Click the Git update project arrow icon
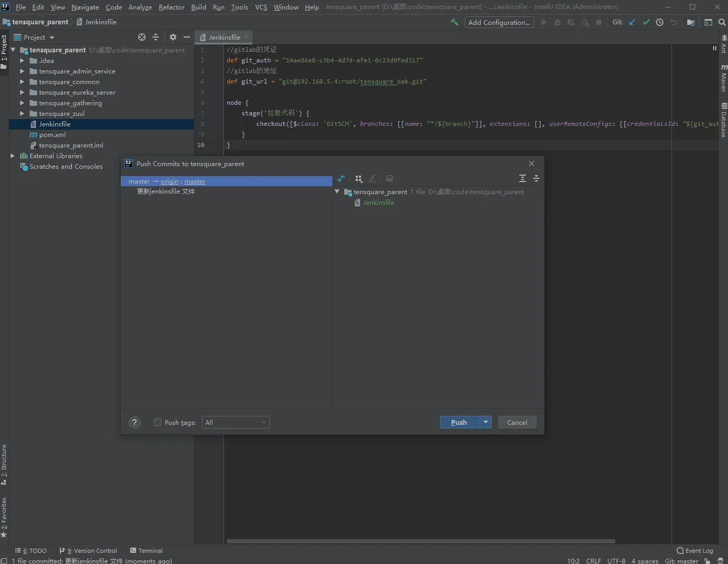This screenshot has width=728, height=564. (x=632, y=22)
